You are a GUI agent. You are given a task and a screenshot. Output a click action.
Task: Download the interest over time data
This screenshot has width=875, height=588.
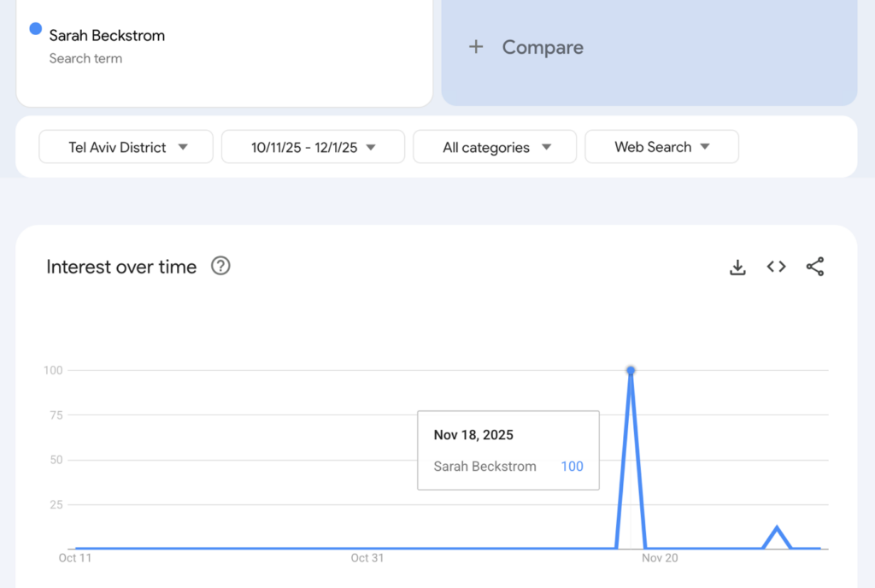737,268
